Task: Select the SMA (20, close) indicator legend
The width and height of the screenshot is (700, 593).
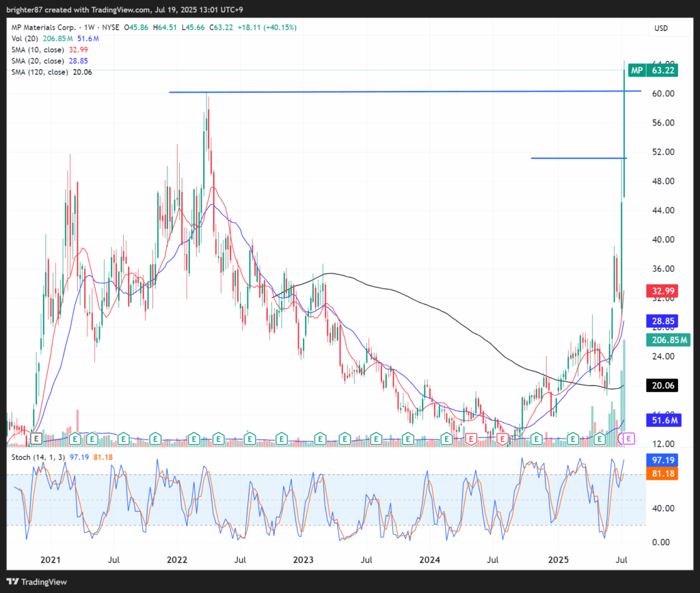Action: tap(38, 61)
